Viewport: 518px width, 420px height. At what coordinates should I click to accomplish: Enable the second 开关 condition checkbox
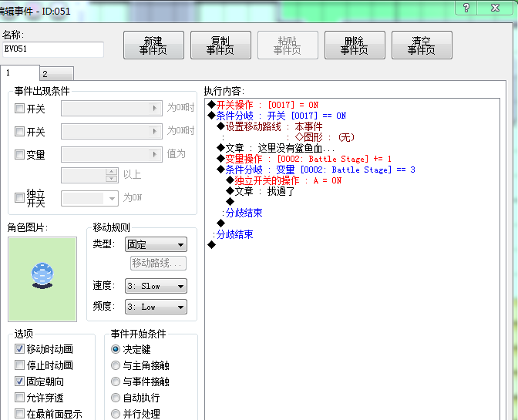point(19,132)
